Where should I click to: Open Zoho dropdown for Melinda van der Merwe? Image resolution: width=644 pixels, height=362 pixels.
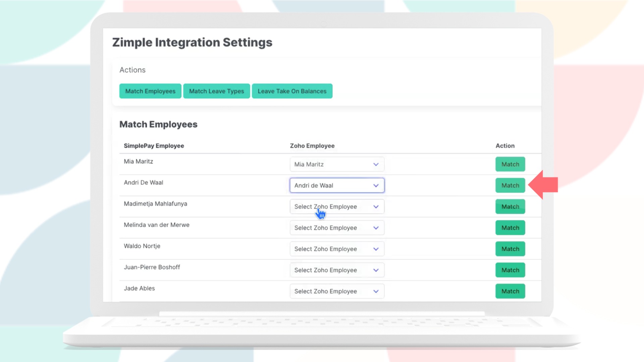(x=337, y=228)
